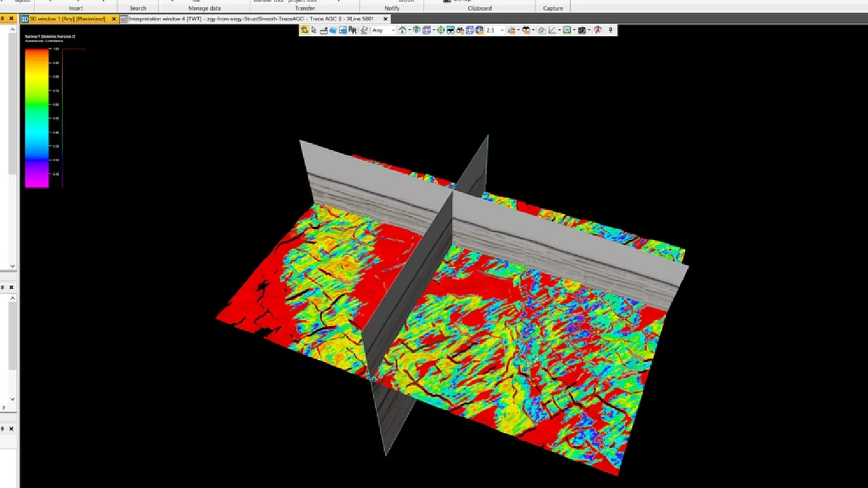Expand the axis display dropdown arrow
This screenshot has width=868, height=488.
(x=559, y=30)
